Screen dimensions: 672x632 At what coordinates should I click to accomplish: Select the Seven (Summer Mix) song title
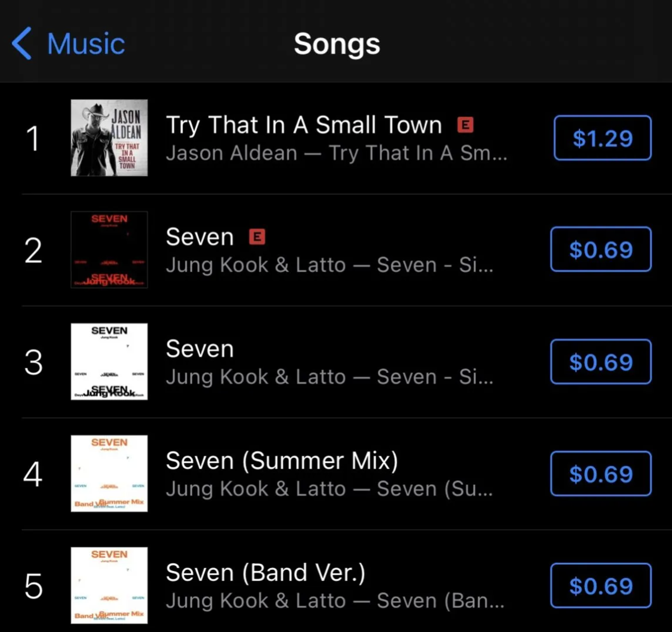(282, 461)
